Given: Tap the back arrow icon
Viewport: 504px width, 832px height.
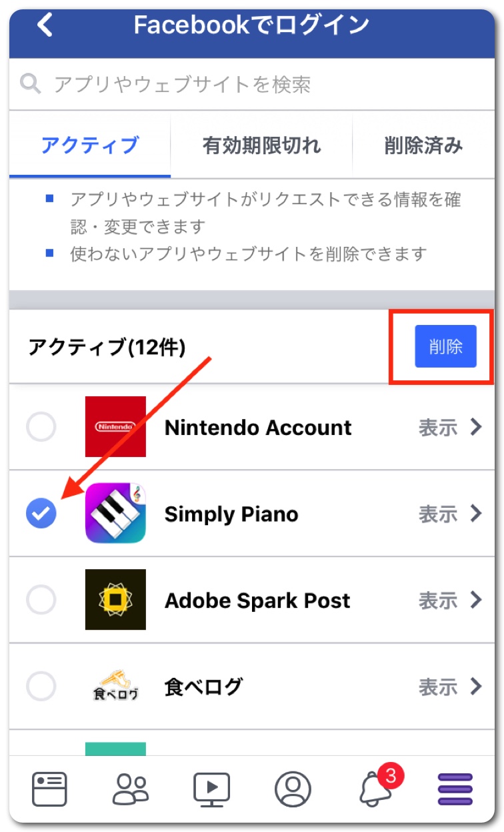Looking at the screenshot, I should click(45, 25).
